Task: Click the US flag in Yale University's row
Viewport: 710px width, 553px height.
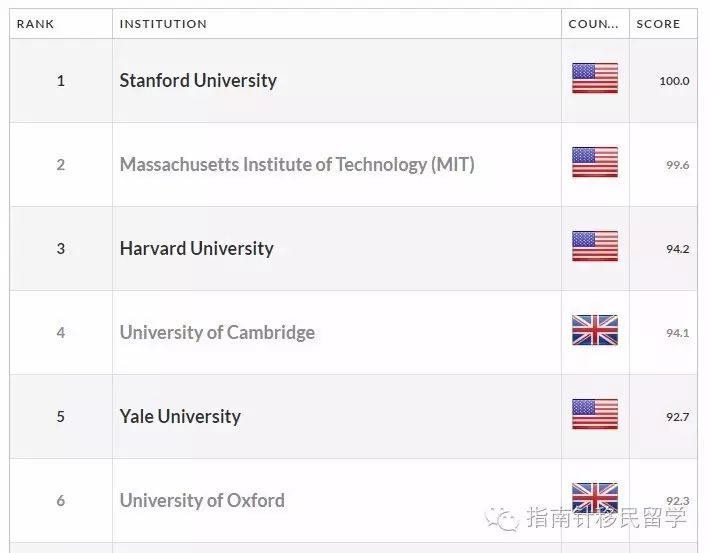Action: pyautogui.click(x=595, y=415)
